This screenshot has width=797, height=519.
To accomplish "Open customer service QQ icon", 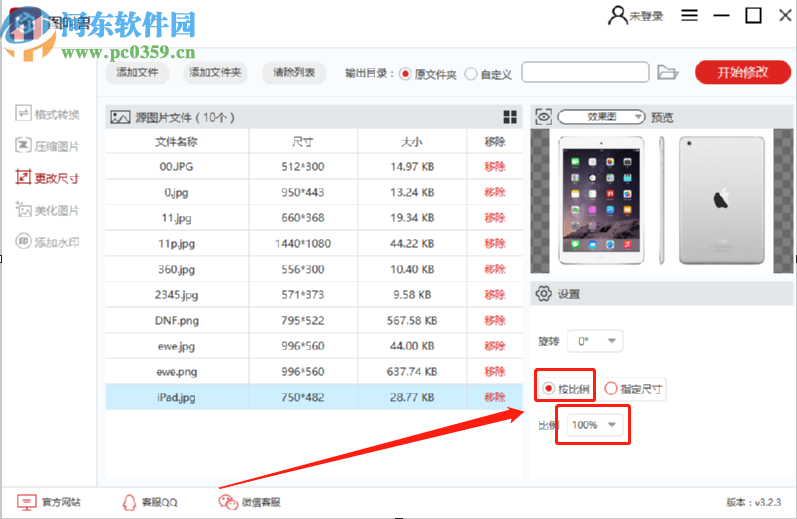I will pyautogui.click(x=129, y=502).
